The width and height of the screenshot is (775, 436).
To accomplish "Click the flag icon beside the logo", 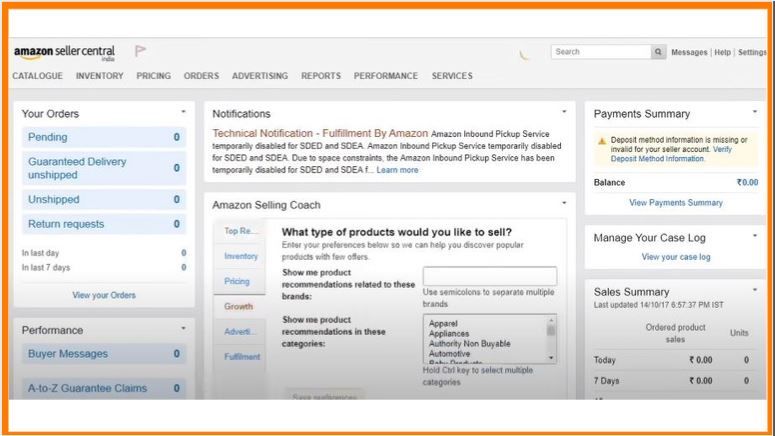I will click(x=140, y=52).
